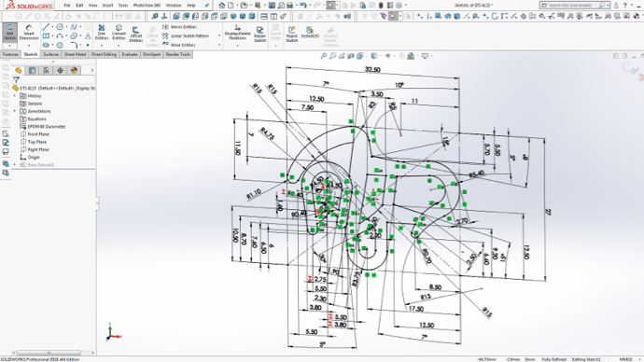
Task: Open the PropertyManager tab
Action: coord(32,70)
